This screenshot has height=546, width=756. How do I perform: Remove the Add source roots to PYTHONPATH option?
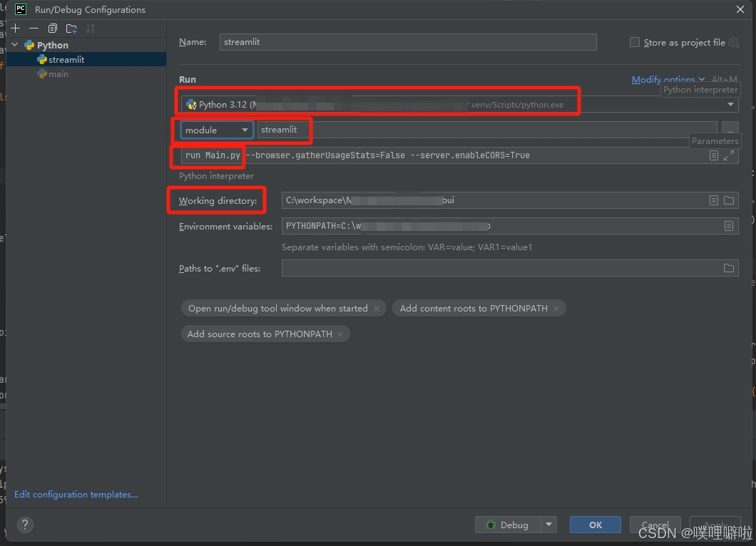coord(340,334)
